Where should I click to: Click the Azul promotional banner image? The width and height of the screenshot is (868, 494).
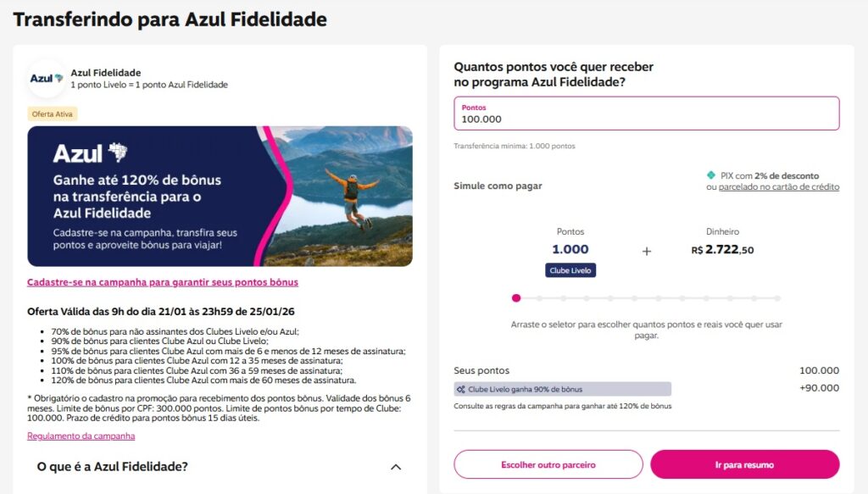point(220,197)
